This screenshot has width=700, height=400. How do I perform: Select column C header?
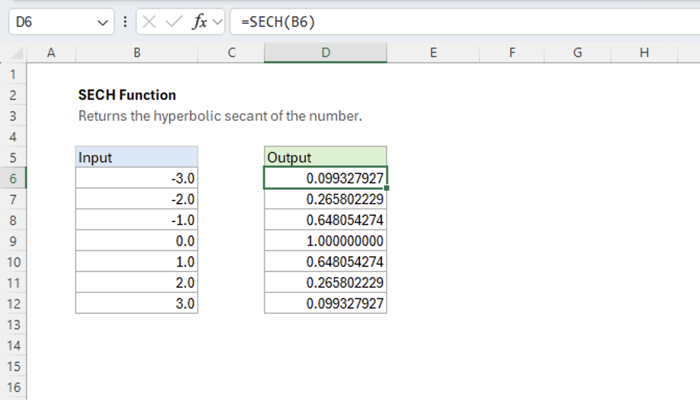231,53
